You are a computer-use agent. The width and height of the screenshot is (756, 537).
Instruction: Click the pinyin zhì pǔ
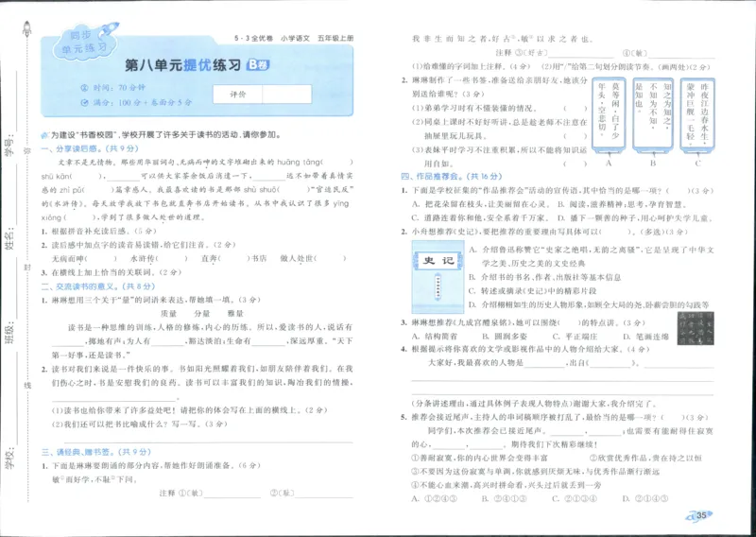[x=70, y=190]
